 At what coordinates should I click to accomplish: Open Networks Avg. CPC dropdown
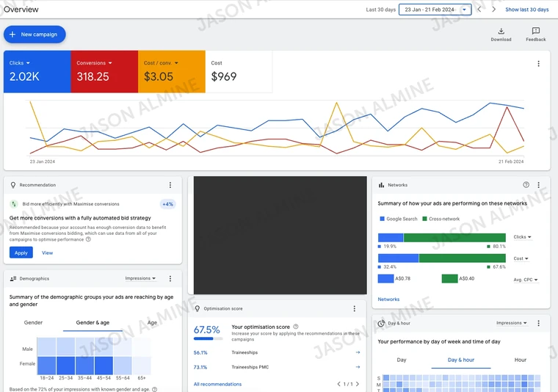click(525, 280)
